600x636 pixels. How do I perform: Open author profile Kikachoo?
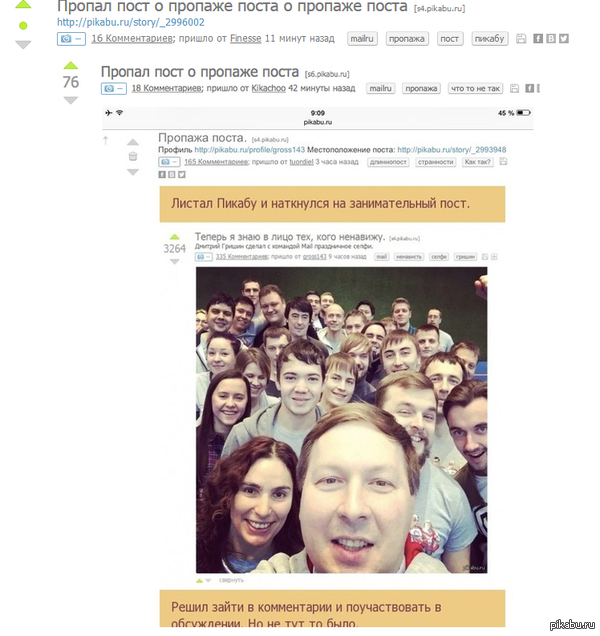coord(269,88)
